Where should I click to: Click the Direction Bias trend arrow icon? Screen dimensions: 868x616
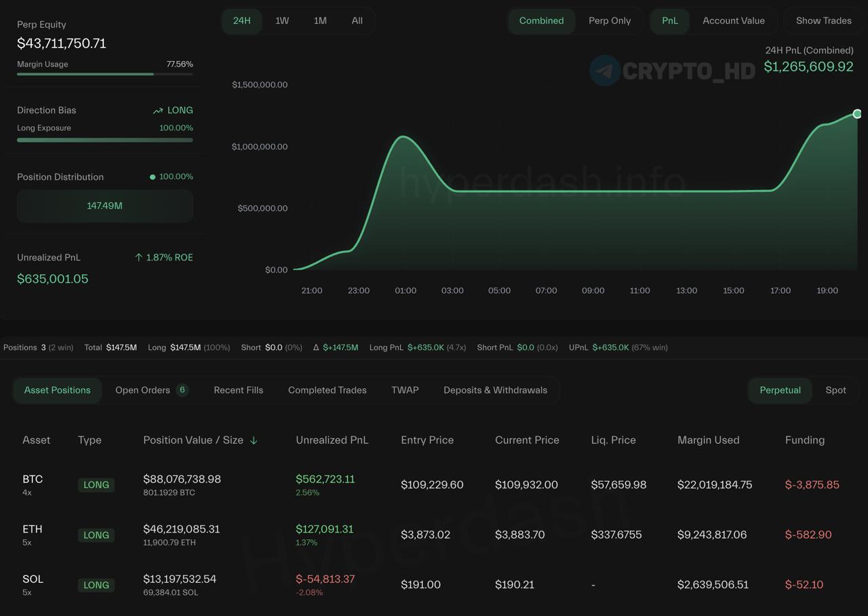pyautogui.click(x=158, y=111)
